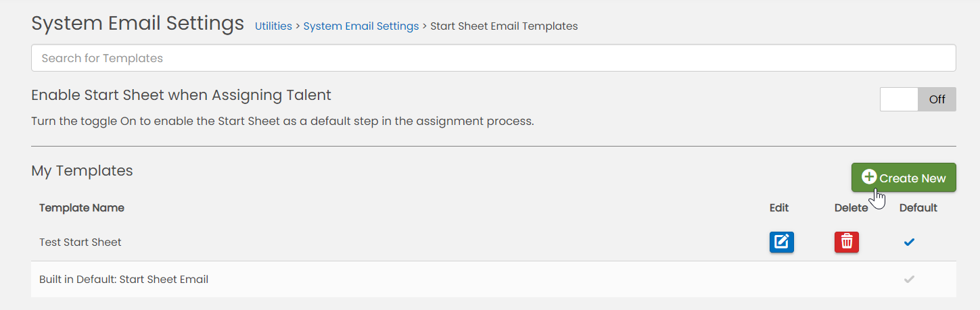Set Built in Default template as default

click(909, 279)
